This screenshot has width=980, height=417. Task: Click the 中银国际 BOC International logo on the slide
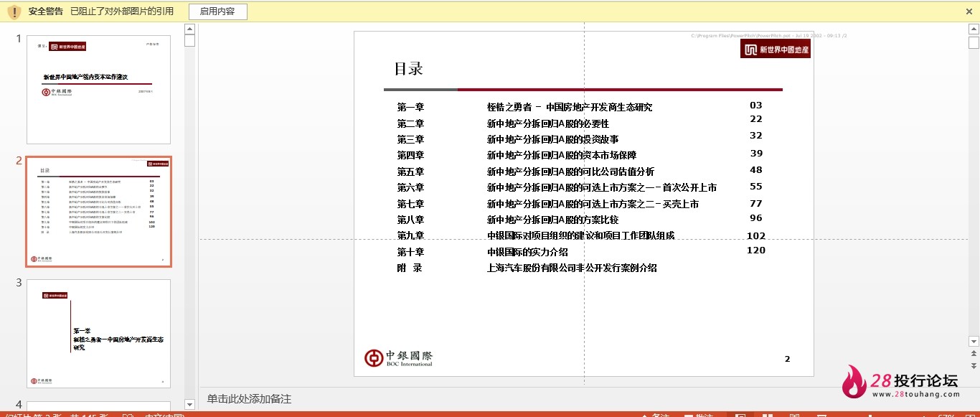pos(399,358)
